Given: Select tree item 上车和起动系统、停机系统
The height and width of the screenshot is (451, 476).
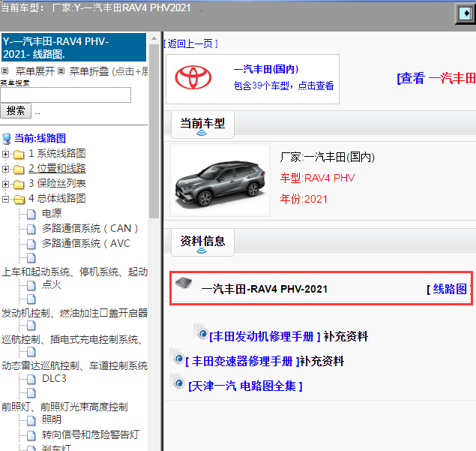Looking at the screenshot, I should click(74, 272).
